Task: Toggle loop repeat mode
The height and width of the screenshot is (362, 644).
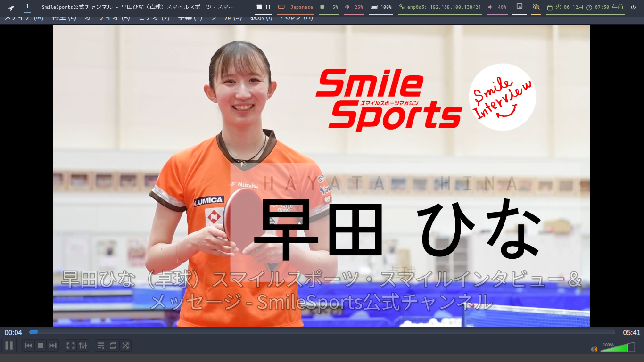Action: (x=113, y=346)
